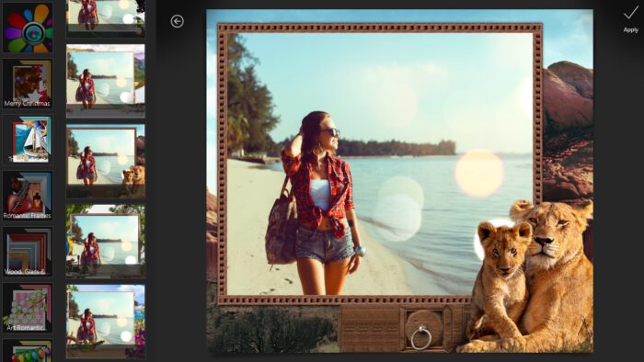Open the Wood, Glass frames category
Image resolution: width=644 pixels, height=362 pixels.
(28, 252)
